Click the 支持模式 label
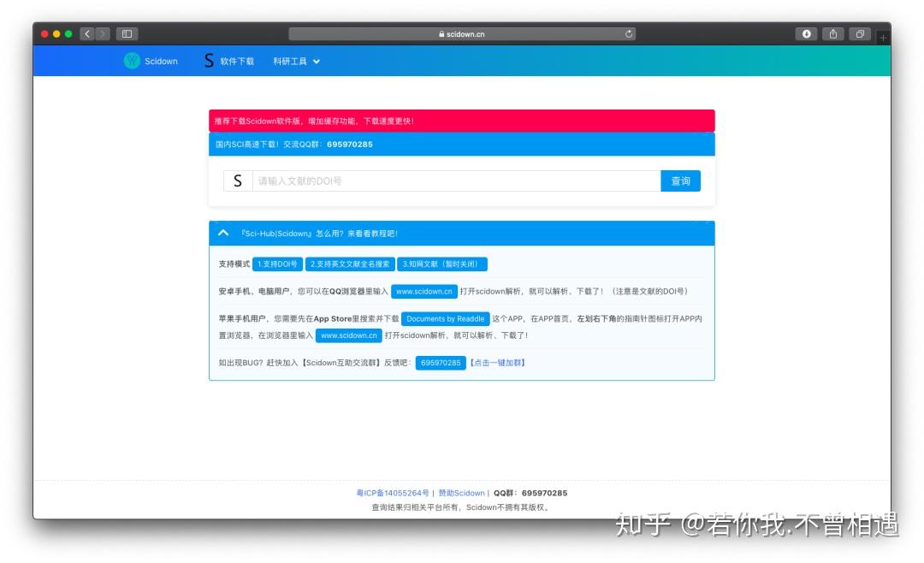Viewport: 924px width, 563px height. tap(234, 264)
